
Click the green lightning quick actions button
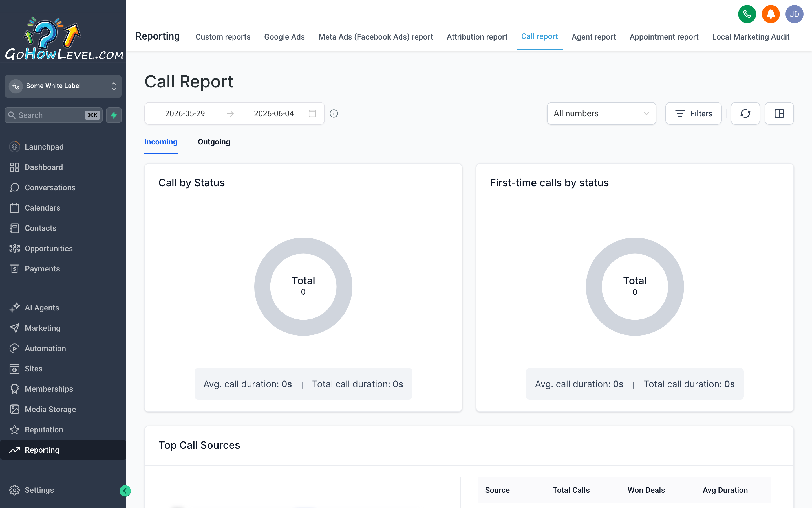click(x=114, y=115)
